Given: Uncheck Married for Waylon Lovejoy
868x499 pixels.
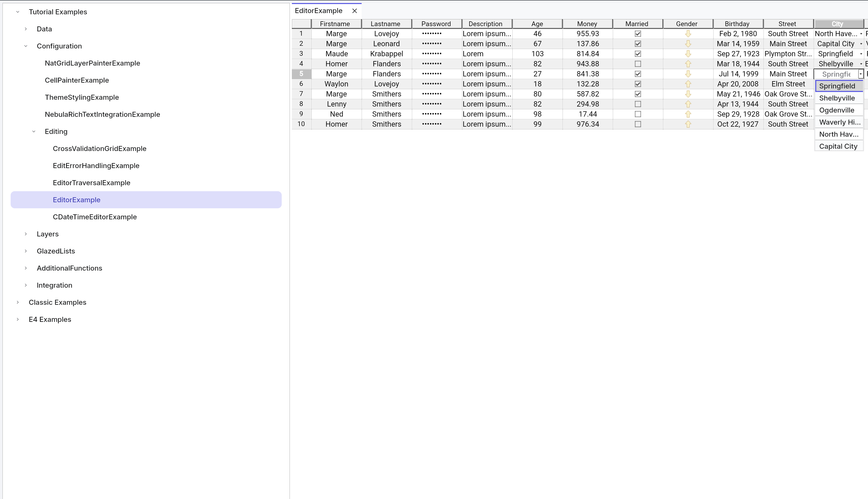Looking at the screenshot, I should pyautogui.click(x=638, y=84).
